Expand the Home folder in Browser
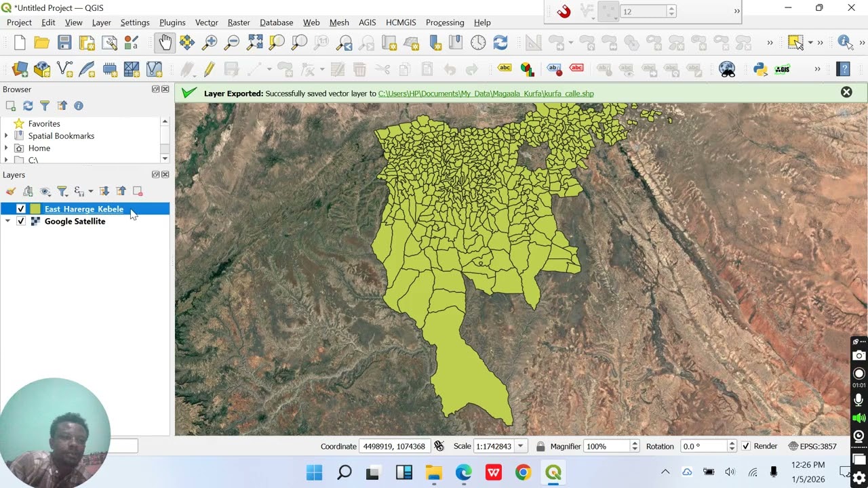 click(6, 148)
